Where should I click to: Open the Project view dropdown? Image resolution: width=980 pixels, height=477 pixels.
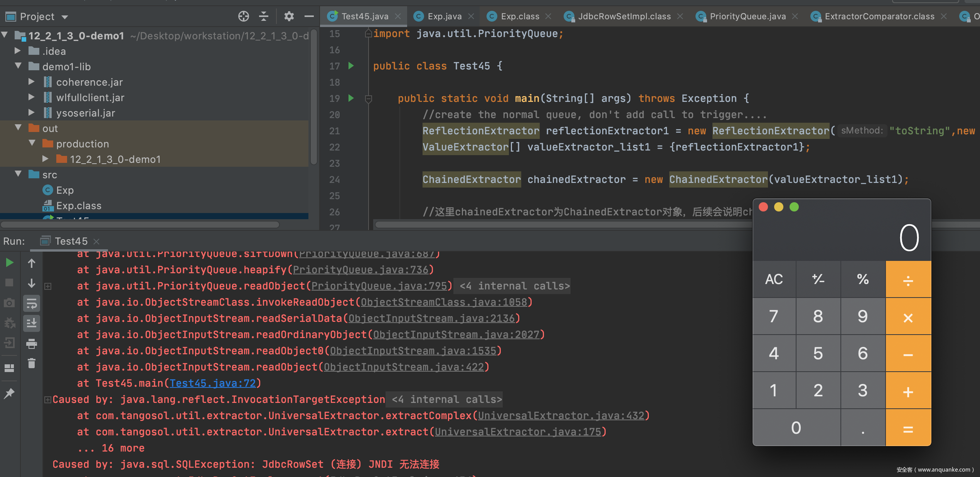[x=65, y=17]
